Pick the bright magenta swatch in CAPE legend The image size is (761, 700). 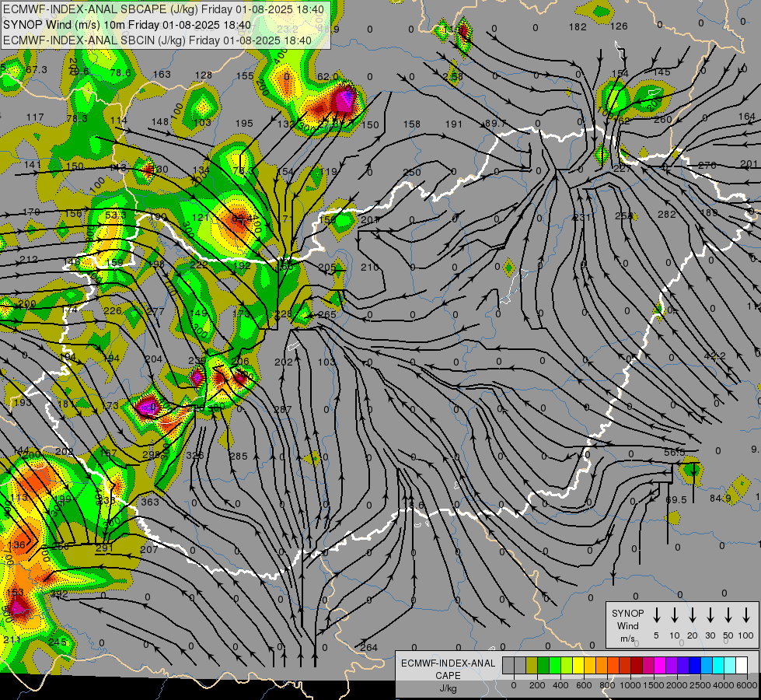tap(660, 666)
